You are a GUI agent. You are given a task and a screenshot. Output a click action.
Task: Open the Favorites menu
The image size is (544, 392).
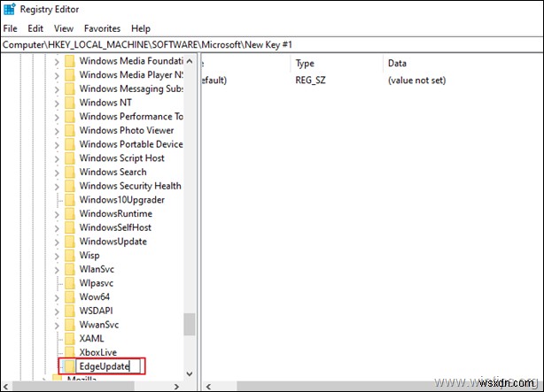(x=102, y=28)
